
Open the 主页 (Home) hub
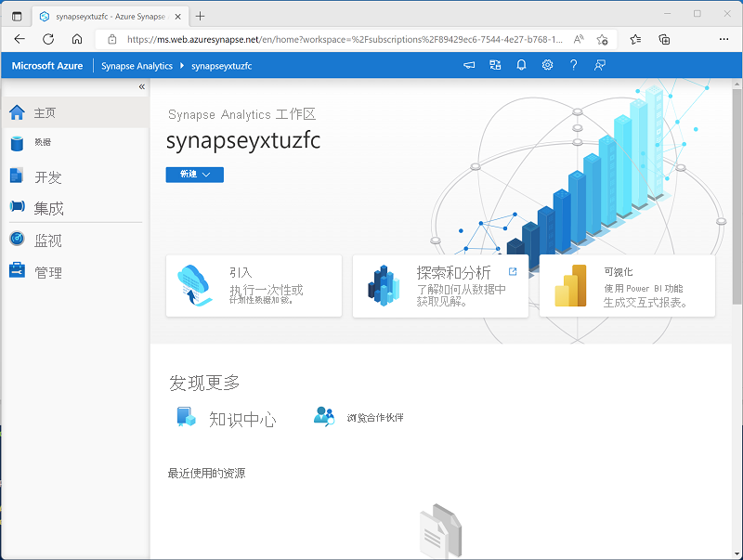tap(76, 112)
